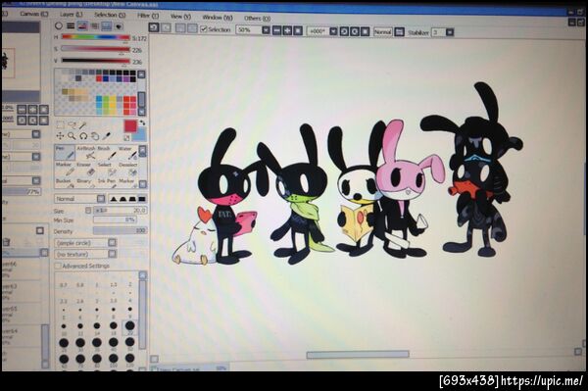
Task: Choose the Select pen tool
Action: 107,170
